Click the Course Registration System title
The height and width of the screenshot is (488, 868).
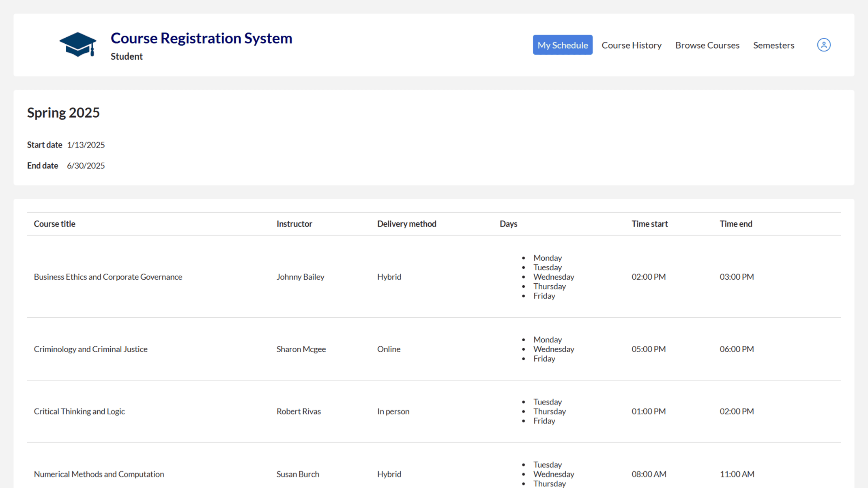tap(201, 38)
